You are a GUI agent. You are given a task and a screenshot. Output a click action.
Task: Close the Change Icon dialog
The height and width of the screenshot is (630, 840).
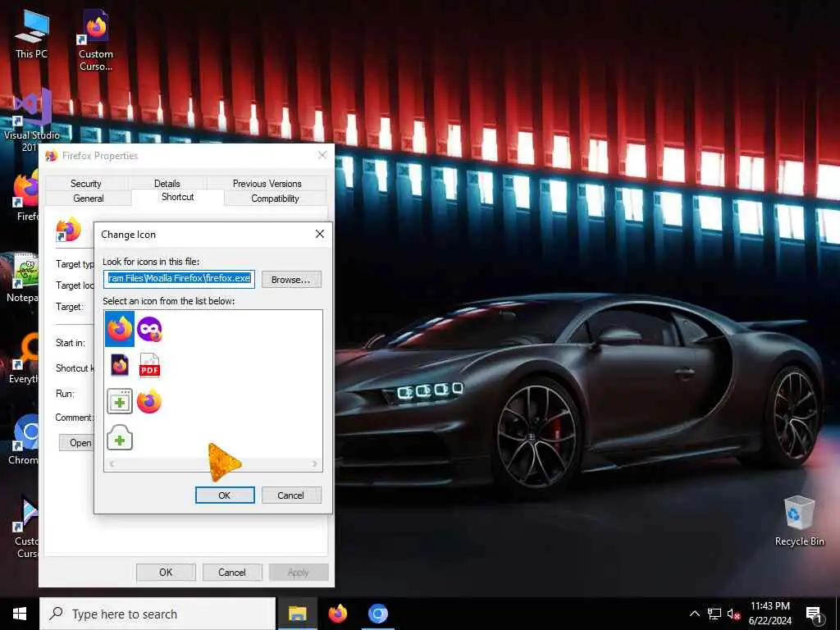pos(320,234)
